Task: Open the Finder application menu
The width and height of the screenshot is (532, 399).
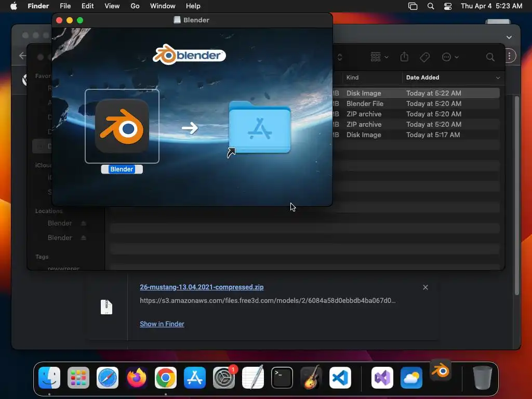Action: pos(38,6)
